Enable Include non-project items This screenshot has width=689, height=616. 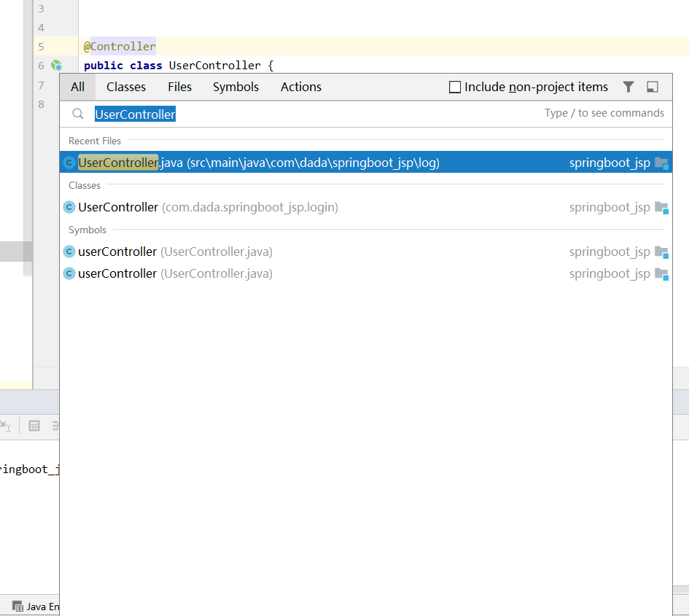[x=455, y=87]
